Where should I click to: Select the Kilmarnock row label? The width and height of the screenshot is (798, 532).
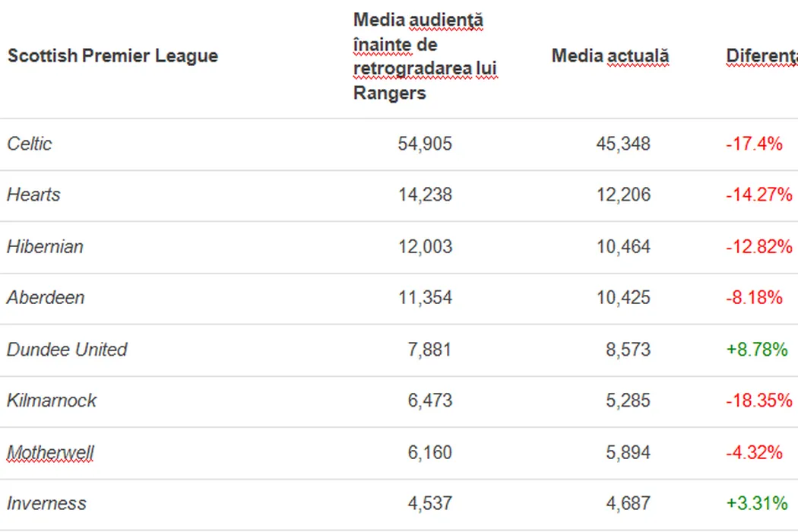(52, 401)
